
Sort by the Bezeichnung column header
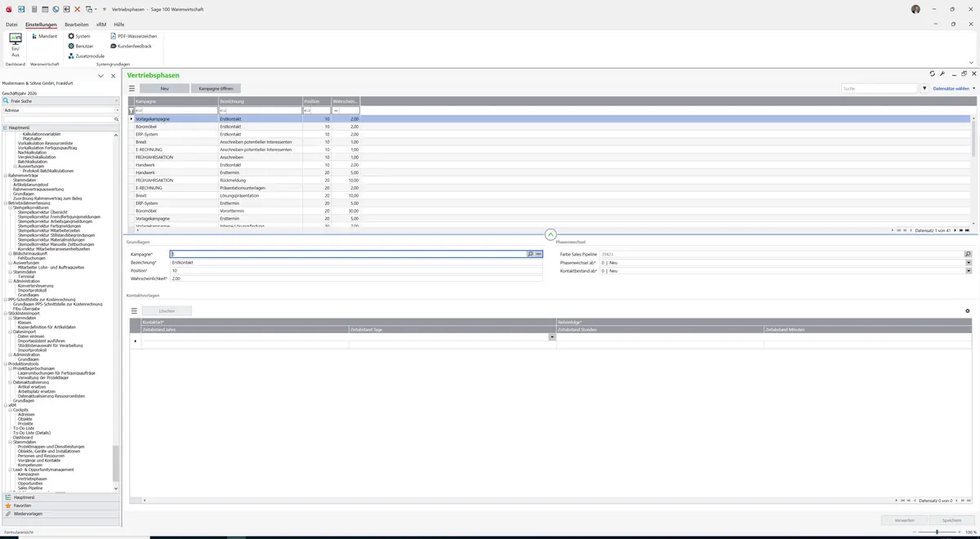click(x=260, y=101)
